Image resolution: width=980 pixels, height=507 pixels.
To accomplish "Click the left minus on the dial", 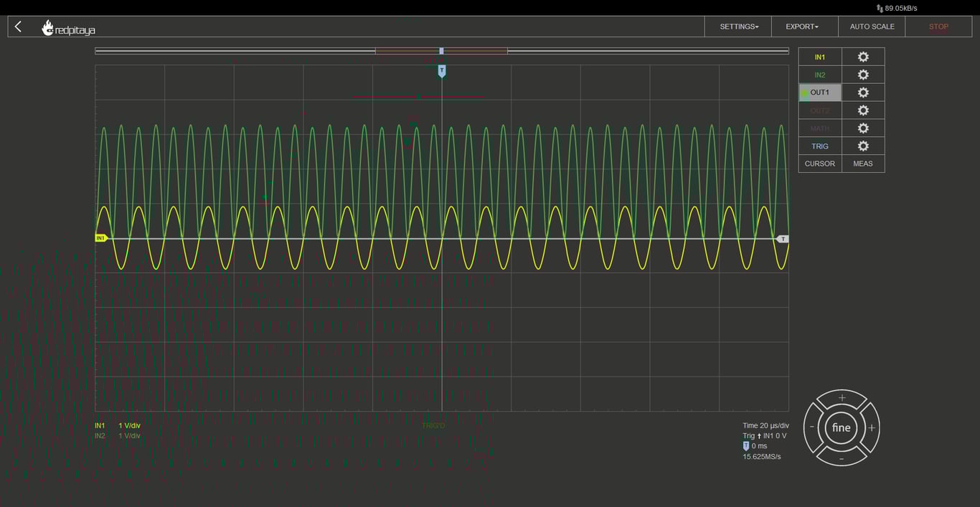I will pyautogui.click(x=811, y=428).
